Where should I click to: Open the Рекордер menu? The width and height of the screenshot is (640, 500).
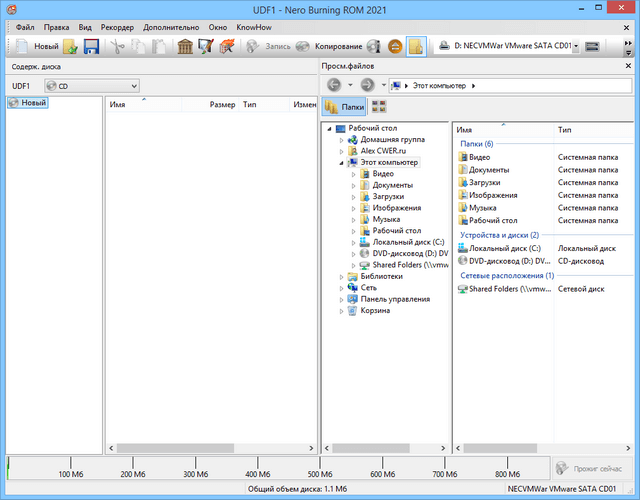(x=120, y=26)
